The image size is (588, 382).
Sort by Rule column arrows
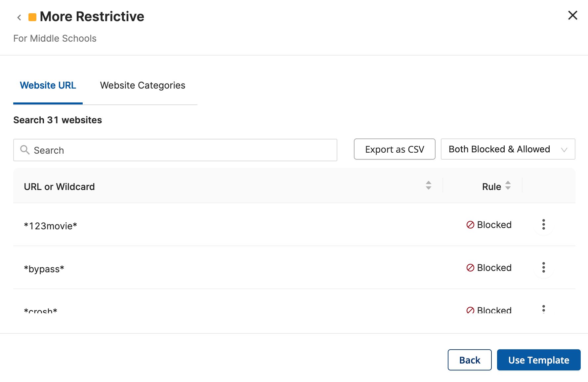(x=508, y=185)
